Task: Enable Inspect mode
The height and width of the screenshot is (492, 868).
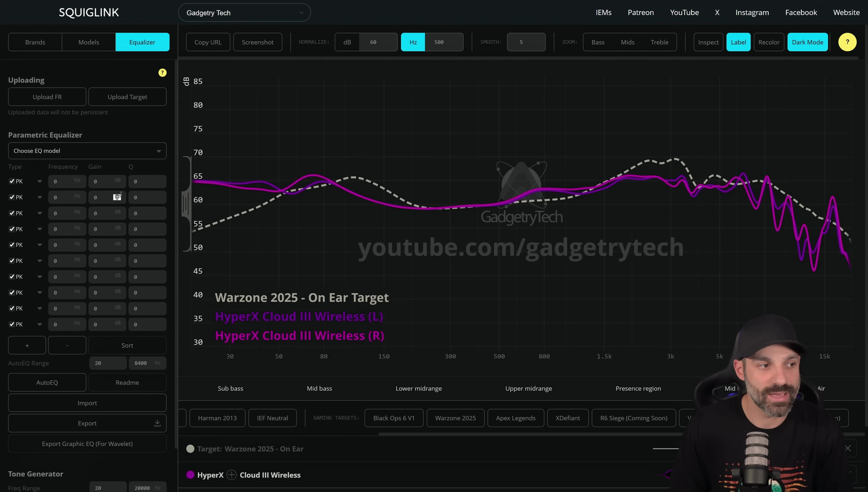Action: pos(708,42)
